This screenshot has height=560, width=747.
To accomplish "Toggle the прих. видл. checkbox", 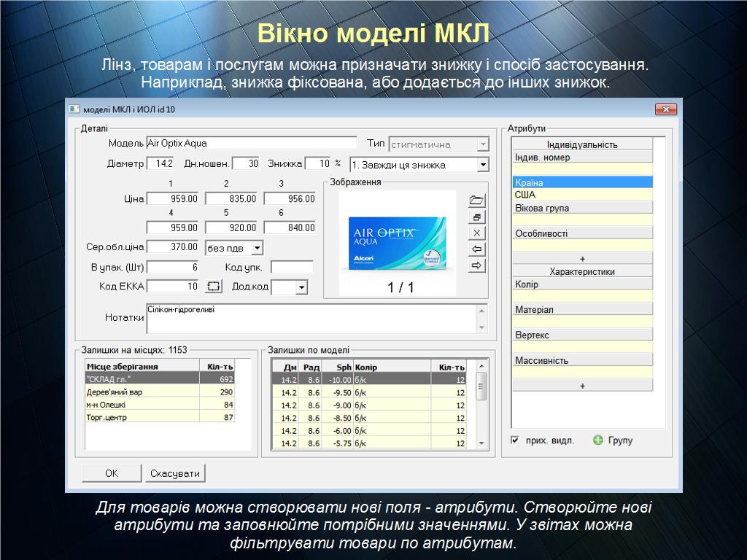I will [515, 440].
